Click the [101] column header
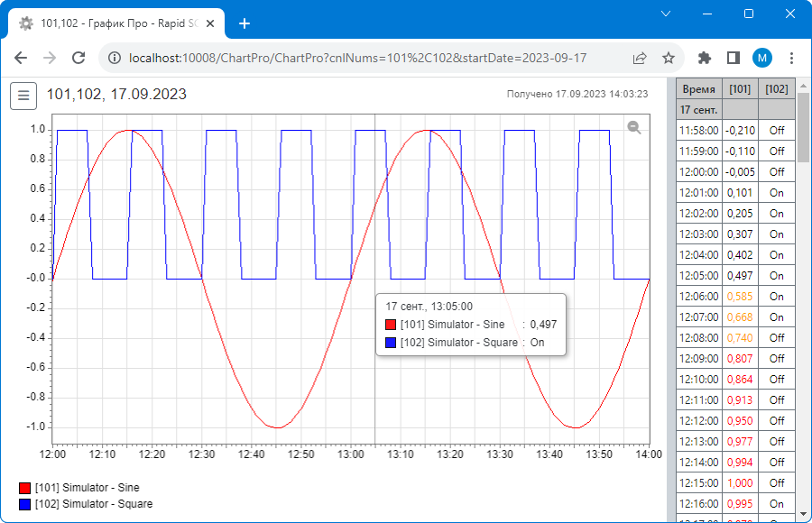The height and width of the screenshot is (523, 812). [740, 89]
